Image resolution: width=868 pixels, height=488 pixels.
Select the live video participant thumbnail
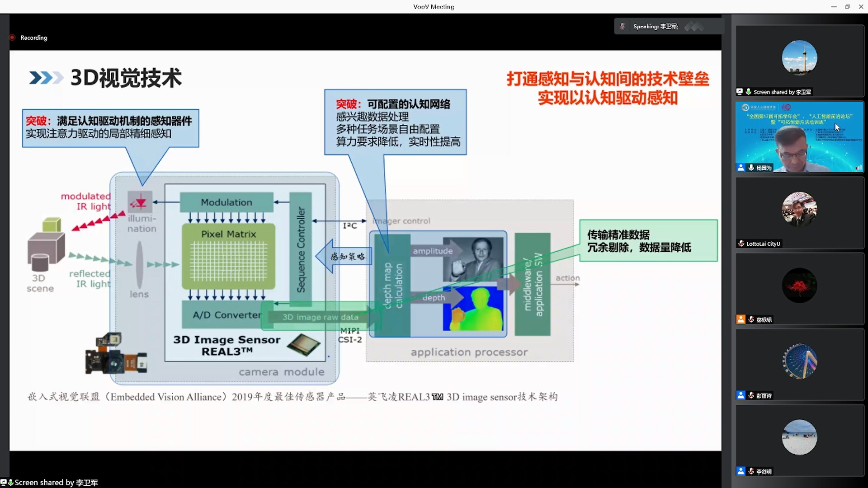(799, 136)
